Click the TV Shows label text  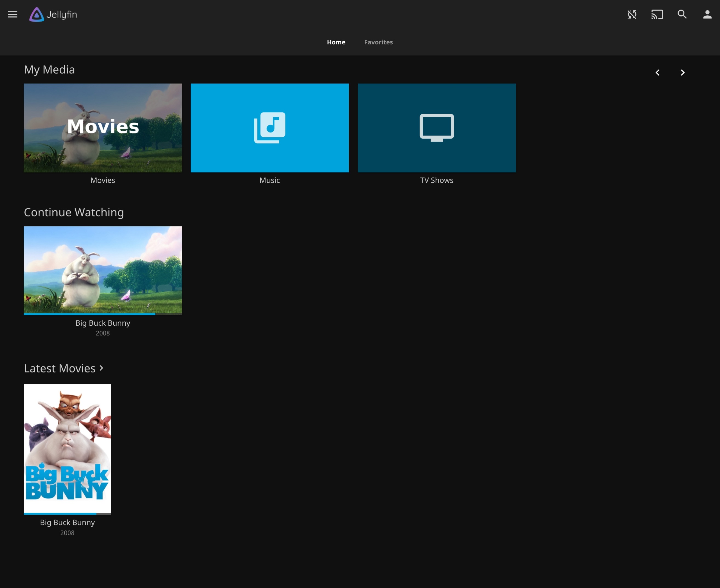[436, 180]
